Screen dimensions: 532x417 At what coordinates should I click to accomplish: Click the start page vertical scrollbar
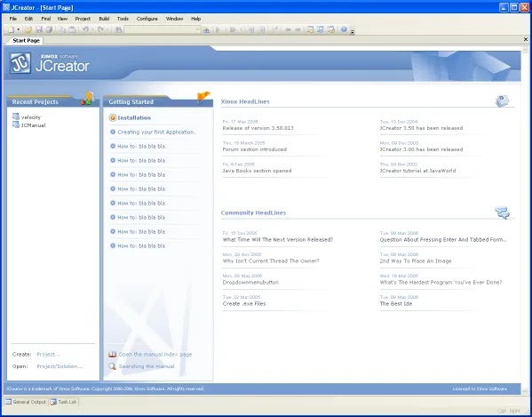pos(525,220)
